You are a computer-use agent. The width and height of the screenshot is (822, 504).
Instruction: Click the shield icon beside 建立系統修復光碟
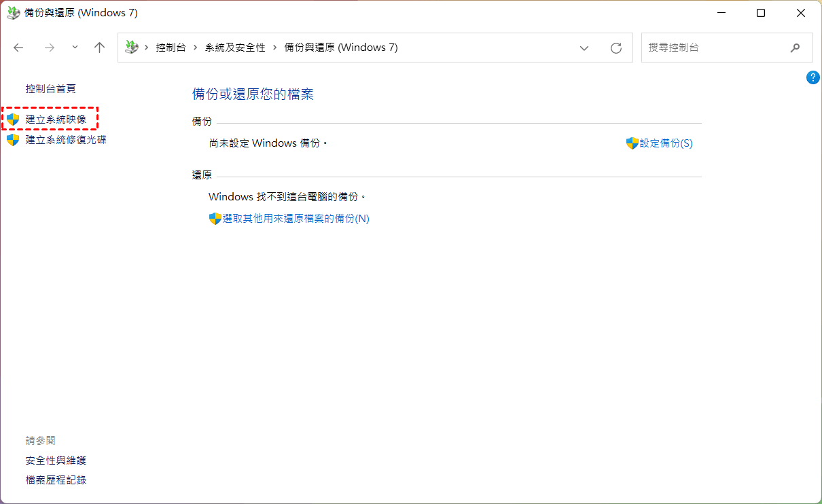coord(13,140)
